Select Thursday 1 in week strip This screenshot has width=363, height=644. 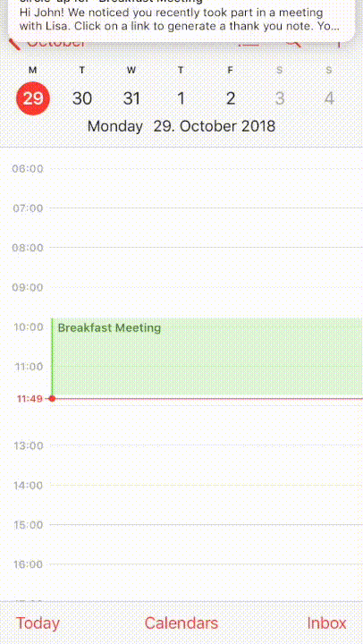coord(181,98)
